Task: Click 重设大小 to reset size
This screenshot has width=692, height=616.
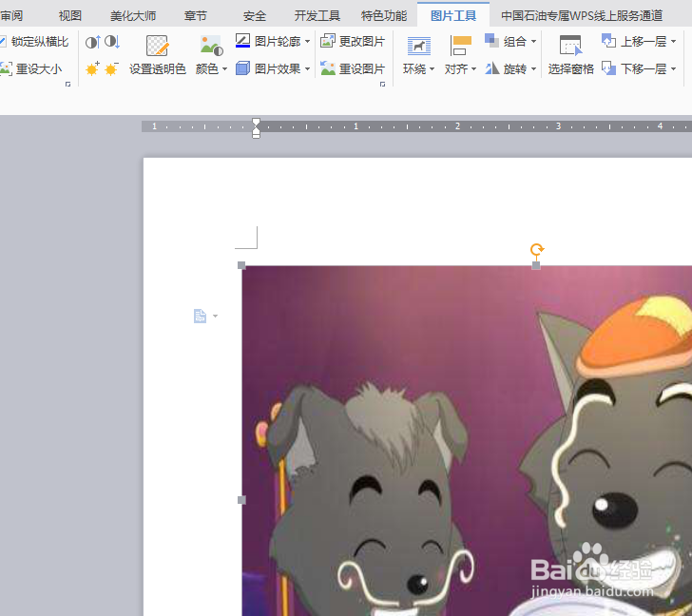Action: pos(30,68)
